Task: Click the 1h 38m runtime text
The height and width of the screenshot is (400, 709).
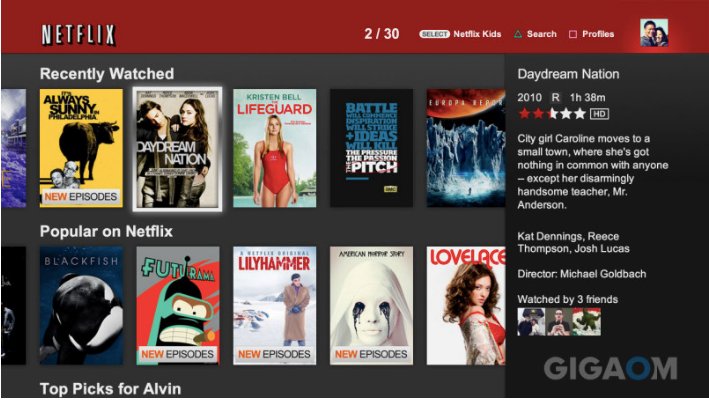Action: (x=587, y=98)
